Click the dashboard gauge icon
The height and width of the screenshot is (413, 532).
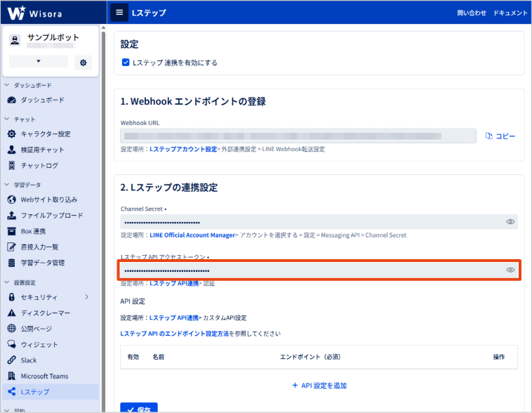point(11,100)
